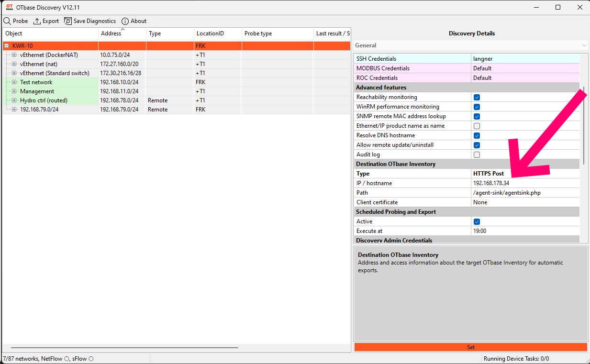This screenshot has width=590, height=364.
Task: Click the IP / hostname value 192.168.178.34
Action: coord(491,183)
